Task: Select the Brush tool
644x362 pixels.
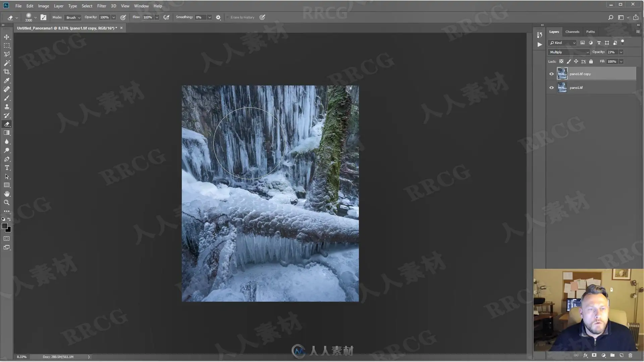Action: [7, 98]
